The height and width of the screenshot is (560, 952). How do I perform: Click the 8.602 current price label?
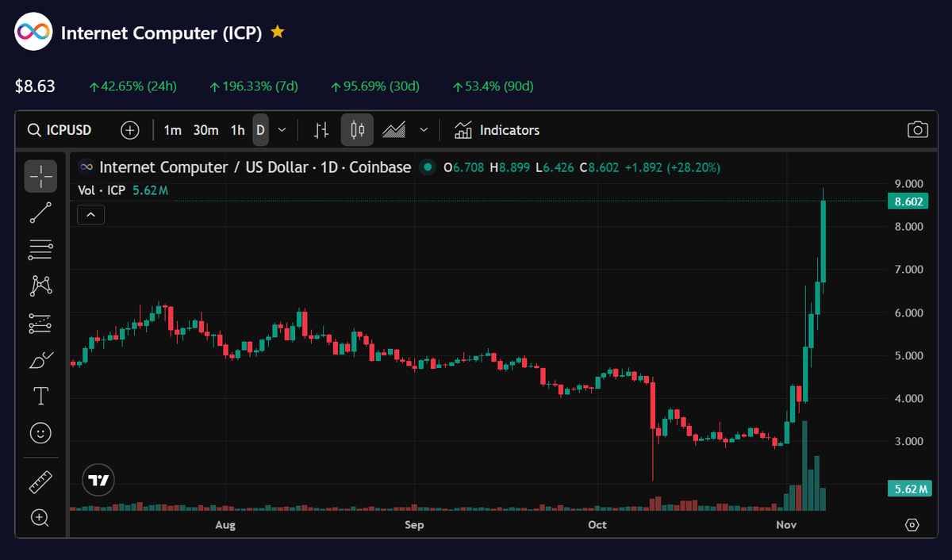point(909,201)
